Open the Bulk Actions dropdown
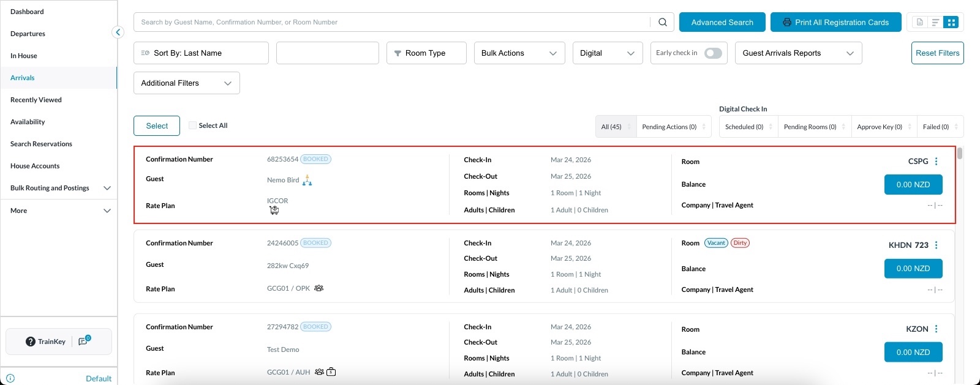 coord(519,53)
